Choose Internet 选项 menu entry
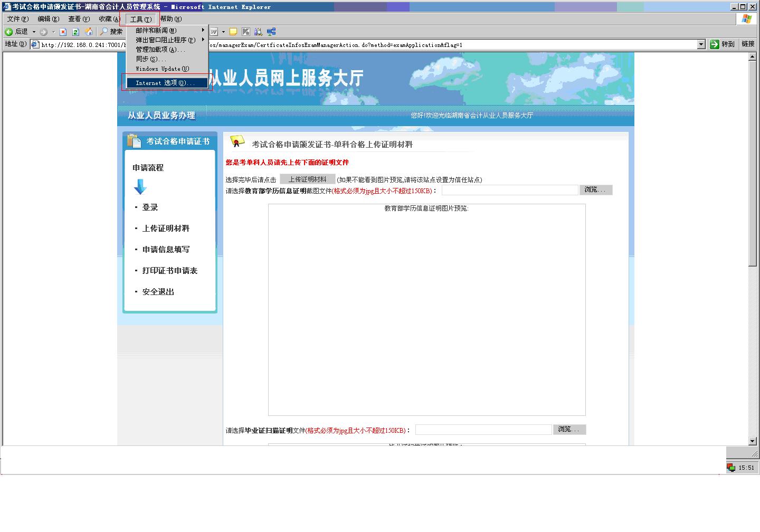760x532 pixels. [167, 83]
